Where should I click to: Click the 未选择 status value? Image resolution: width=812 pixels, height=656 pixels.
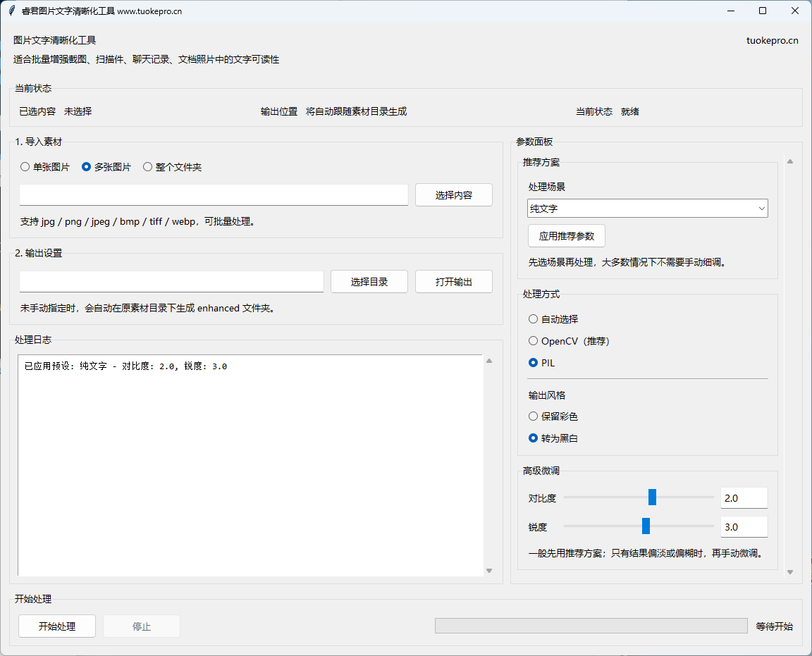click(x=78, y=111)
